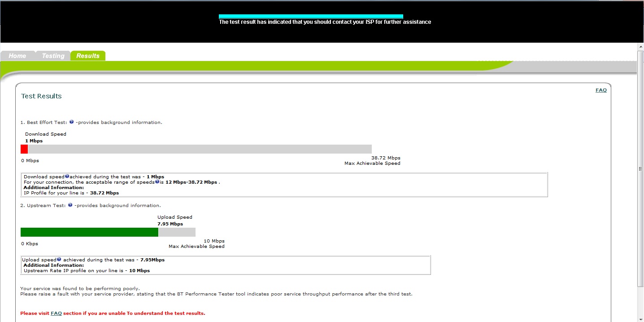Image resolution: width=644 pixels, height=322 pixels.
Task: Open the FAQ link at top right
Action: pos(601,90)
